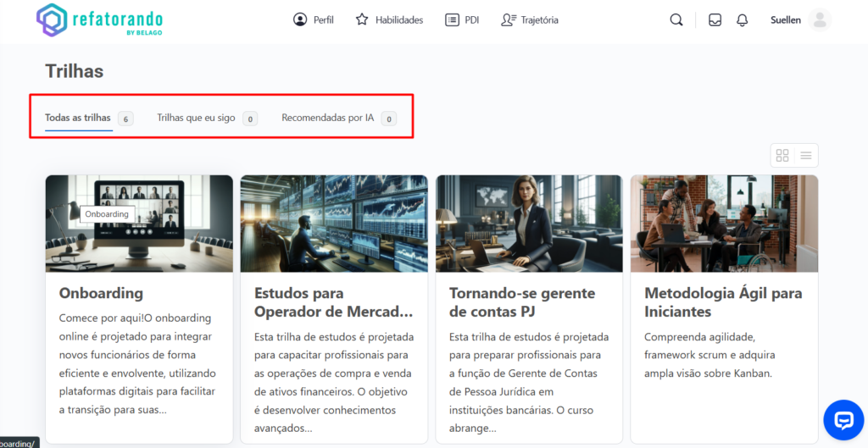Go to Perfil in the top menu
This screenshot has height=448, width=868.
[x=314, y=20]
